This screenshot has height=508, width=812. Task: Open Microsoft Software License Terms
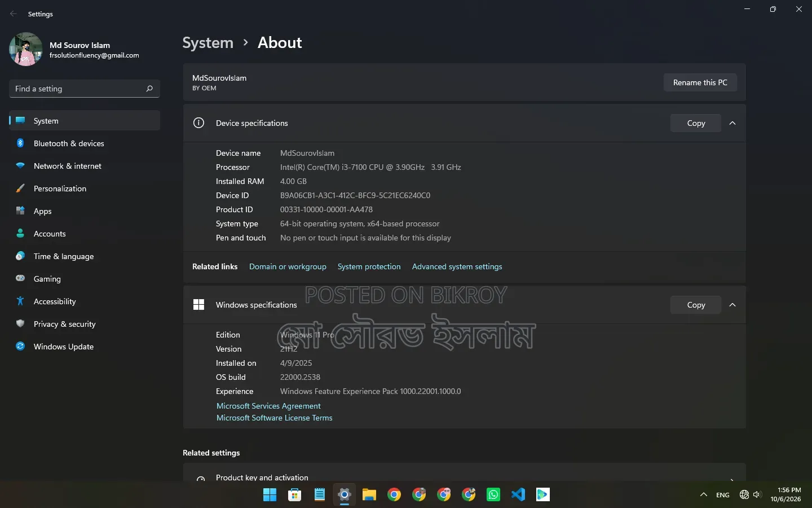coord(275,418)
